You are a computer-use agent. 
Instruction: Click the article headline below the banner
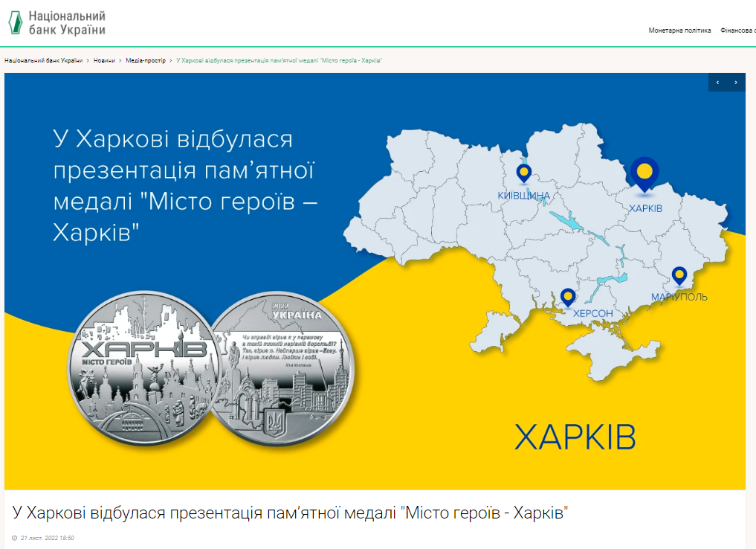(x=295, y=513)
